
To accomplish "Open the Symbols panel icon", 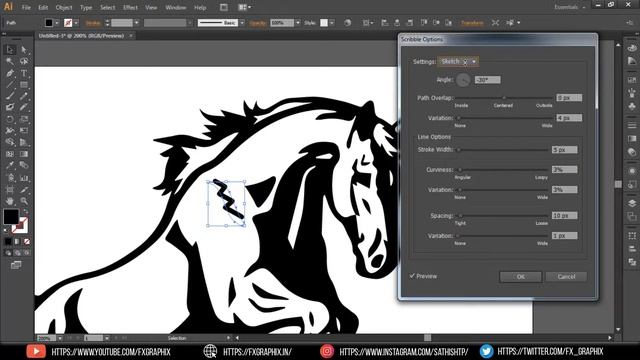I will click(632, 106).
